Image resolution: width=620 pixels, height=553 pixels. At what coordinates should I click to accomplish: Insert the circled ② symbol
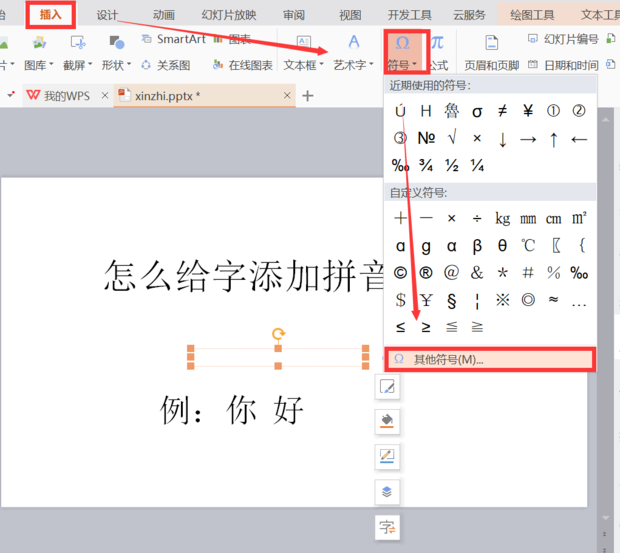tap(579, 111)
